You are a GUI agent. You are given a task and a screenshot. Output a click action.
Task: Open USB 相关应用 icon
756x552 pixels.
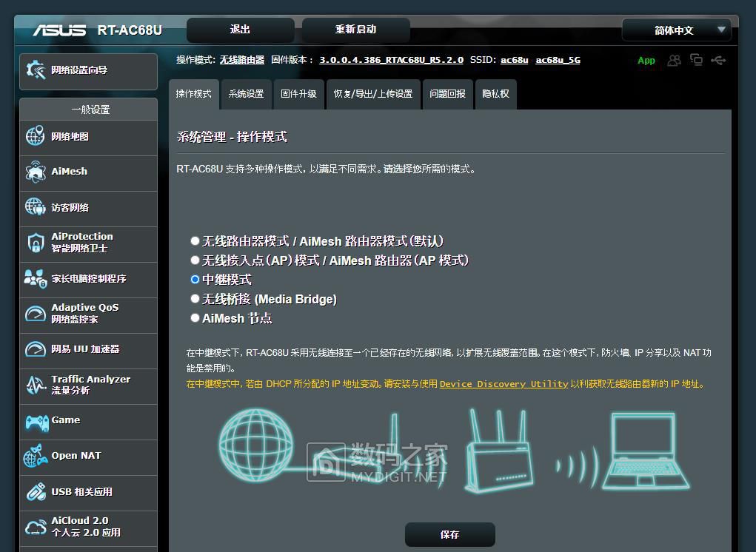[36, 492]
